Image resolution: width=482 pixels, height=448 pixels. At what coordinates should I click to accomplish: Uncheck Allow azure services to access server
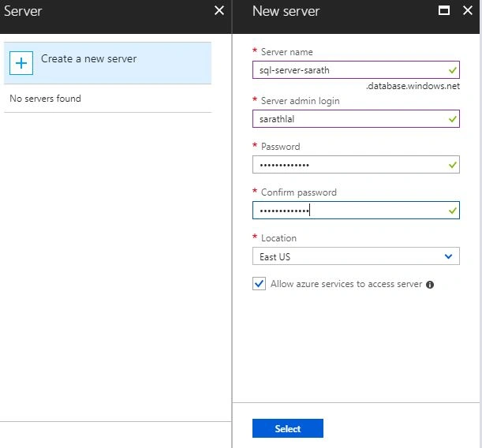pyautogui.click(x=259, y=284)
